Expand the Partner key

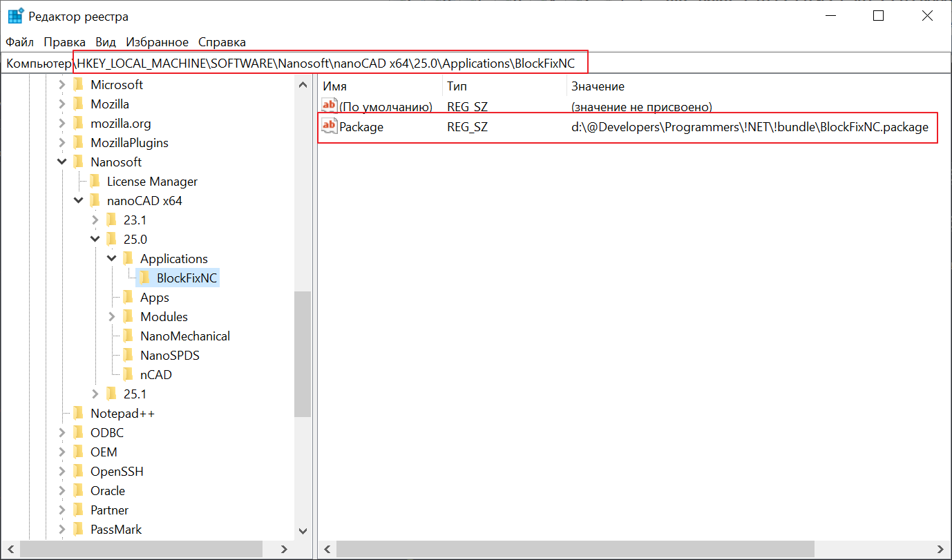pos(61,510)
